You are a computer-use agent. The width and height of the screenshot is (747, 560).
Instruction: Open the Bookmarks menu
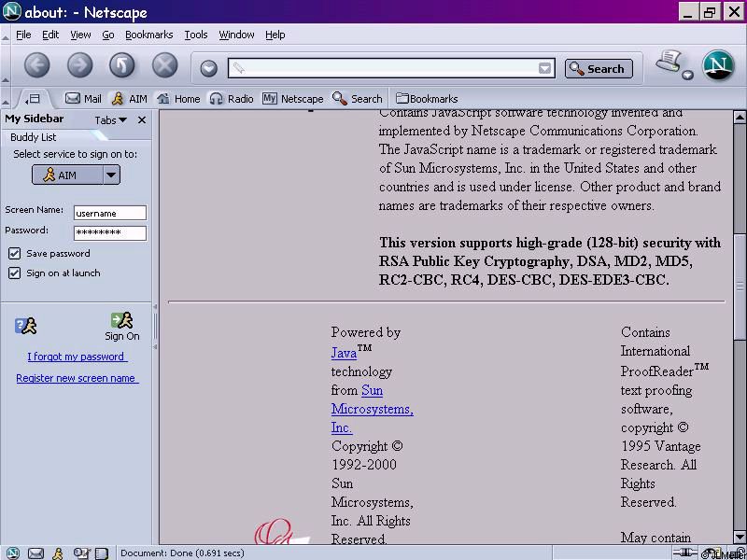click(149, 35)
